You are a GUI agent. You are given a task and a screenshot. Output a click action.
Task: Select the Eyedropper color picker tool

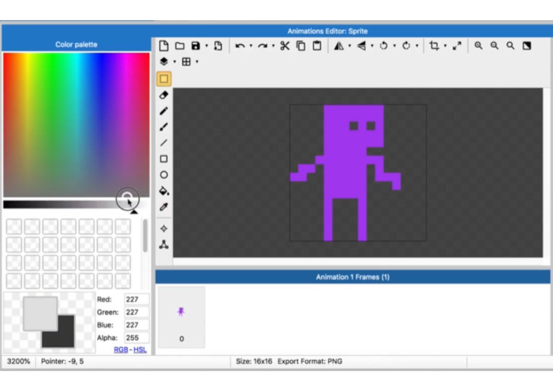164,207
